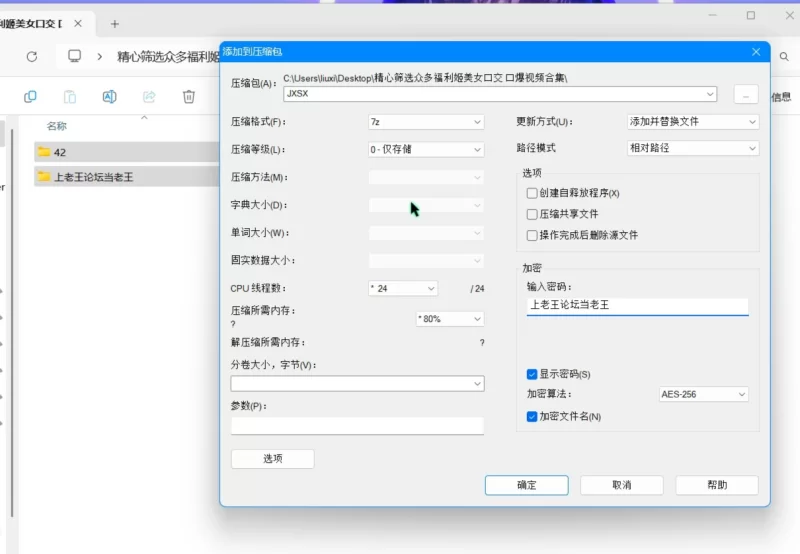Image resolution: width=800 pixels, height=554 pixels.
Task: Enable 创建自释放程序 checkbox
Action: coord(532,193)
